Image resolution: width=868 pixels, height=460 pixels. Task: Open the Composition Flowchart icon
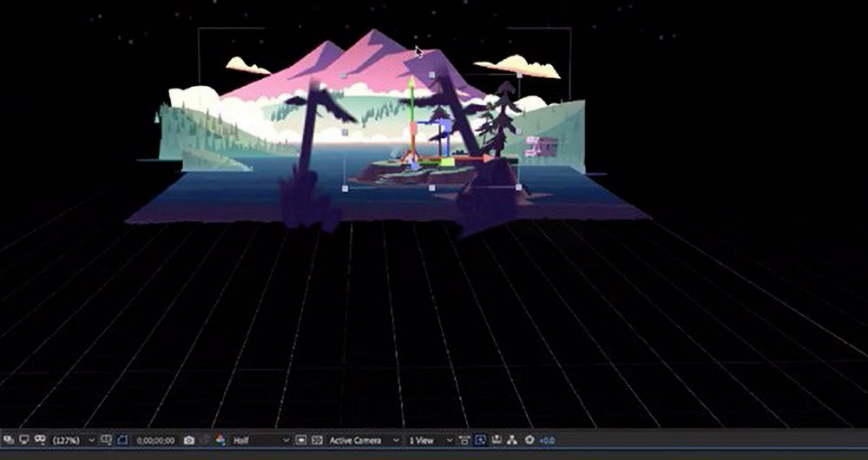[x=510, y=440]
